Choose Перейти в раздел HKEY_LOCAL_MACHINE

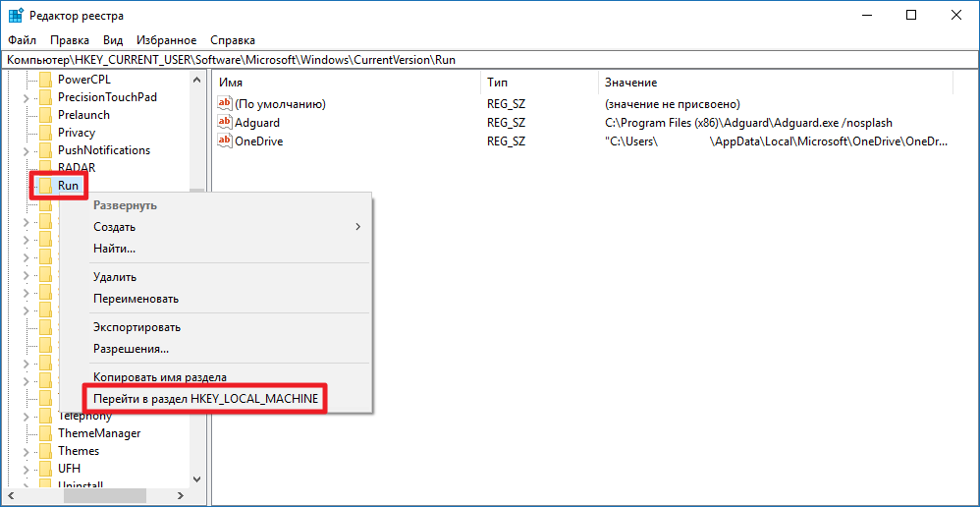[204, 399]
